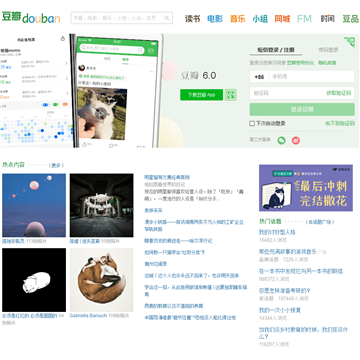Open topic 我的一次小小报复
This screenshot has width=360, height=360.
pyautogui.click(x=280, y=310)
